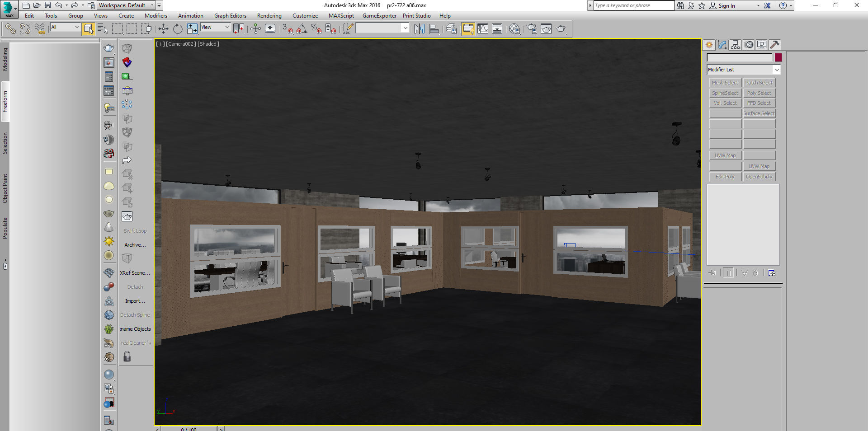Choose the Rectangular Selection Region tool

click(118, 29)
